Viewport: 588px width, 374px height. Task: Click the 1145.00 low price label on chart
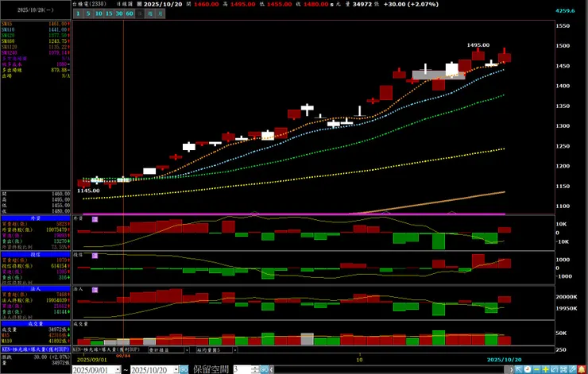click(x=88, y=191)
